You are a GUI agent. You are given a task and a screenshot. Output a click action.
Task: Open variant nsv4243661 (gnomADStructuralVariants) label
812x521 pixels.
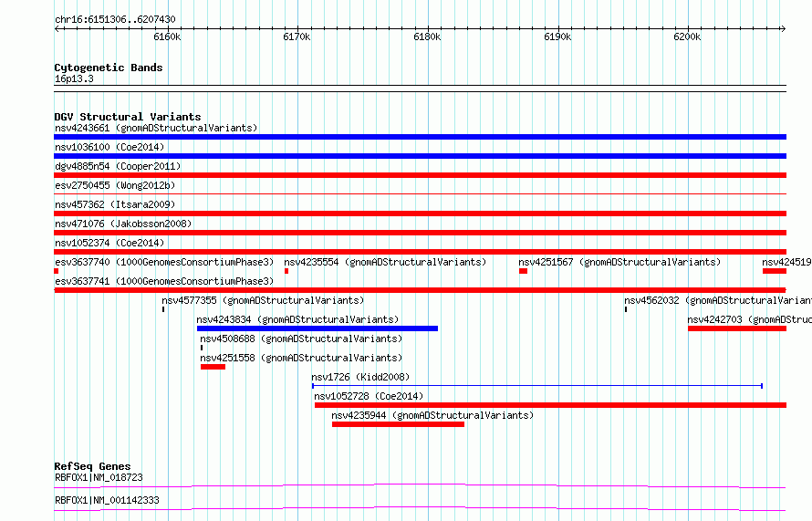[156, 128]
